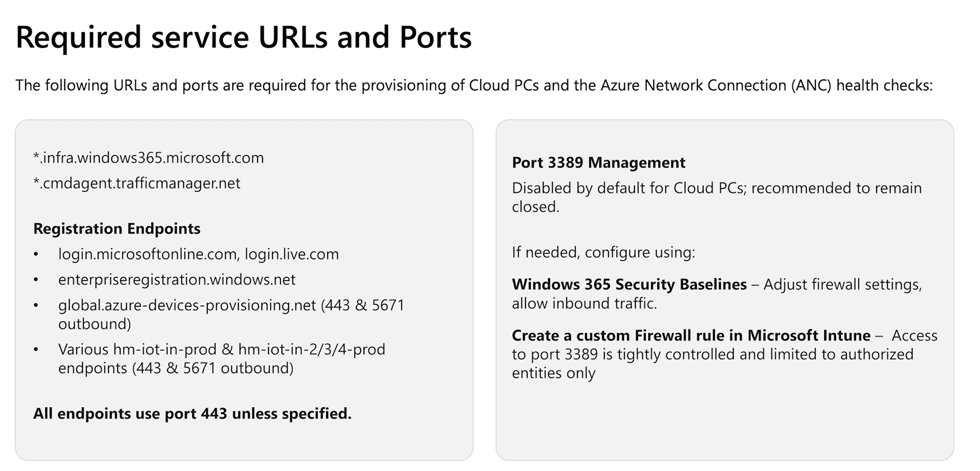980x471 pixels.
Task: Click global.azure-devices-provisioning.net endpoint
Action: pos(187,305)
